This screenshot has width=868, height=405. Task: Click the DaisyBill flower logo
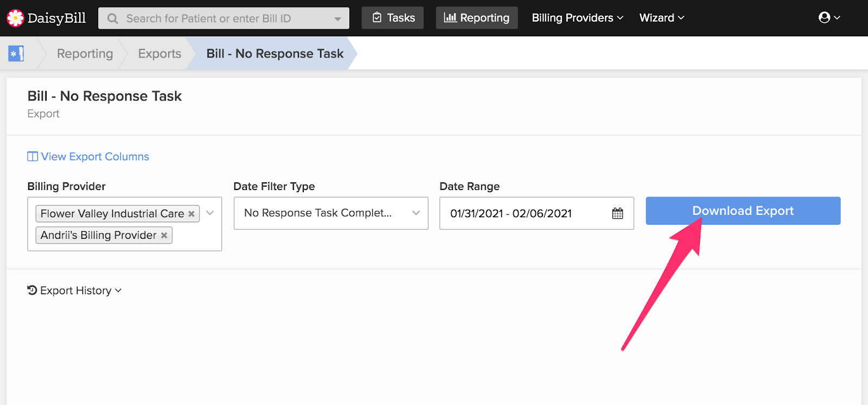coord(15,18)
